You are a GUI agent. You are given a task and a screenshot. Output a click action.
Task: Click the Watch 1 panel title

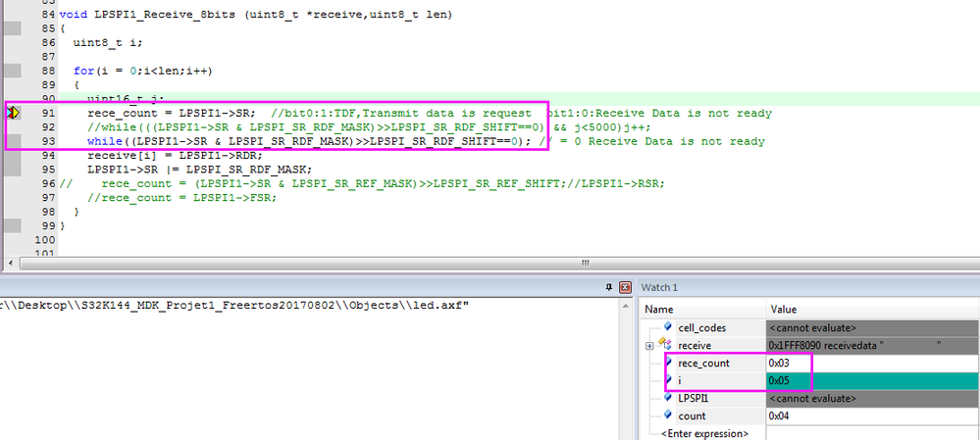[x=659, y=288]
